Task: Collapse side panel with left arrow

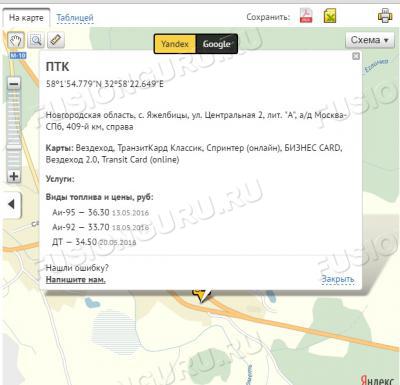Action: 12,204
